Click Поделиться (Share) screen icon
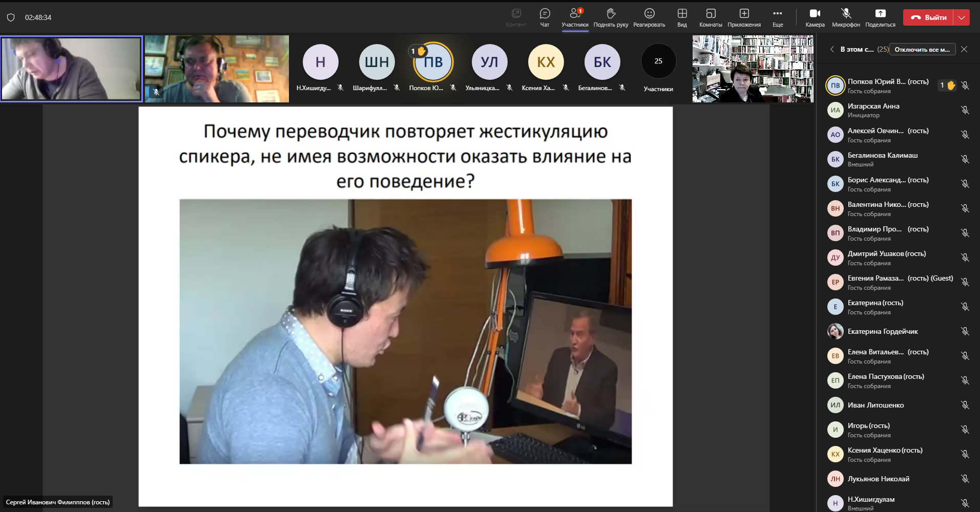 [x=880, y=14]
